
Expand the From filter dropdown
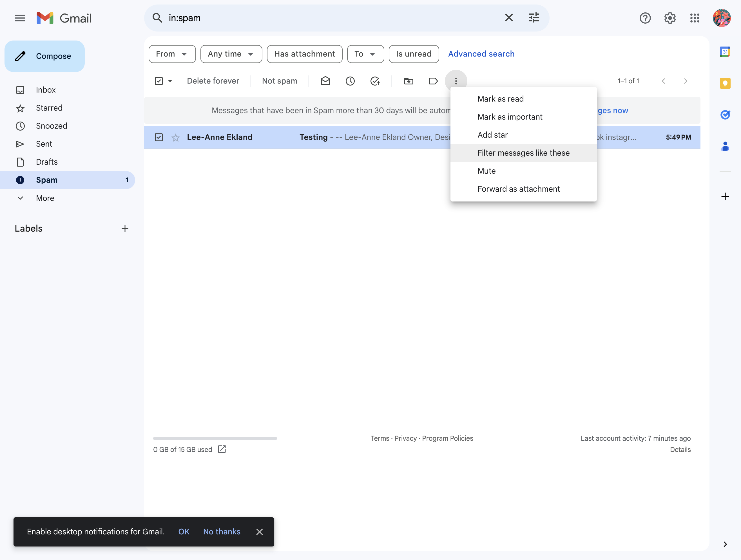pos(172,54)
